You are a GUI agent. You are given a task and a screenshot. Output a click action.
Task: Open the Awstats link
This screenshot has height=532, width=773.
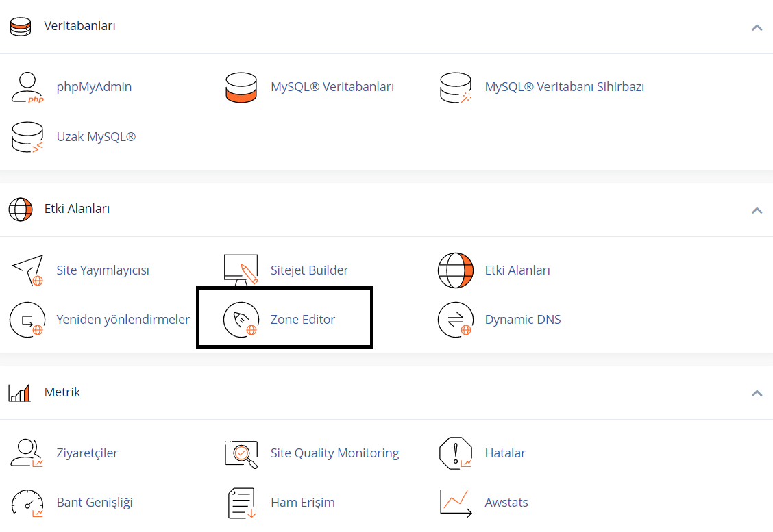[506, 503]
